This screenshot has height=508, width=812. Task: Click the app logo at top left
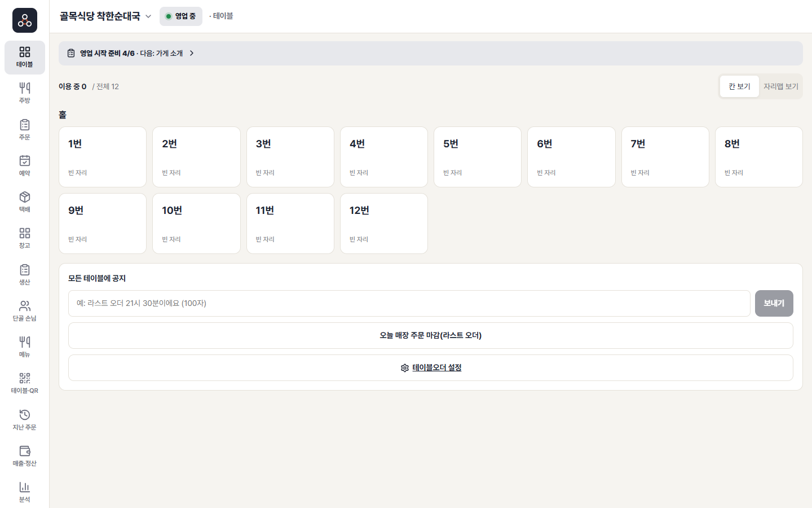pyautogui.click(x=25, y=20)
